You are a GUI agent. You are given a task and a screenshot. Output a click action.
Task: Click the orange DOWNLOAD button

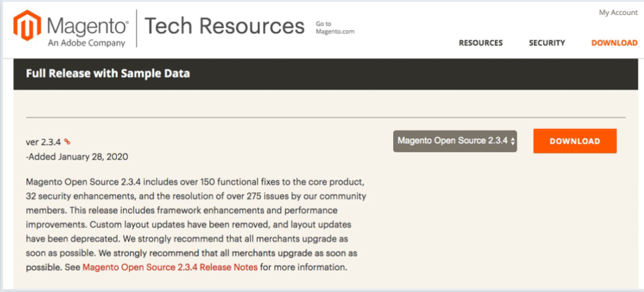tap(575, 141)
